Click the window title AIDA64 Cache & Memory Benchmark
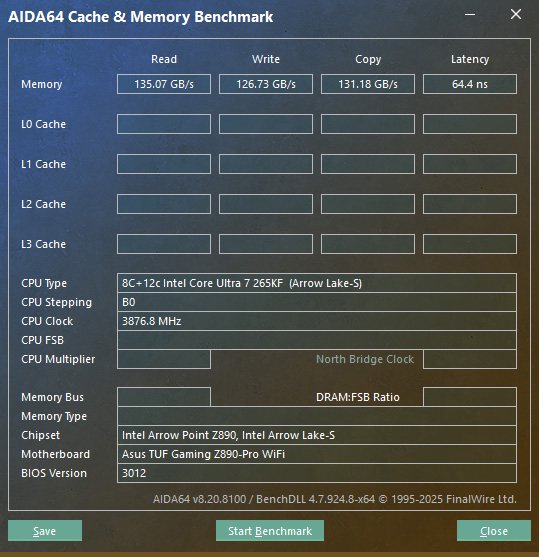The image size is (539, 557). point(141,17)
